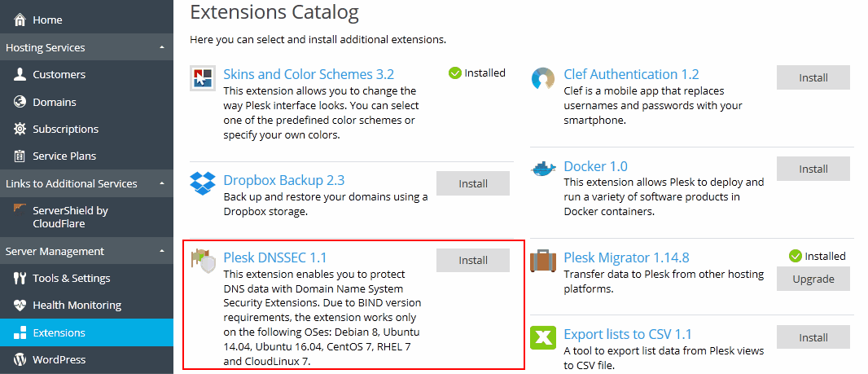Click the Plesk DNSSEC shield icon
The height and width of the screenshot is (374, 868).
pos(202,262)
